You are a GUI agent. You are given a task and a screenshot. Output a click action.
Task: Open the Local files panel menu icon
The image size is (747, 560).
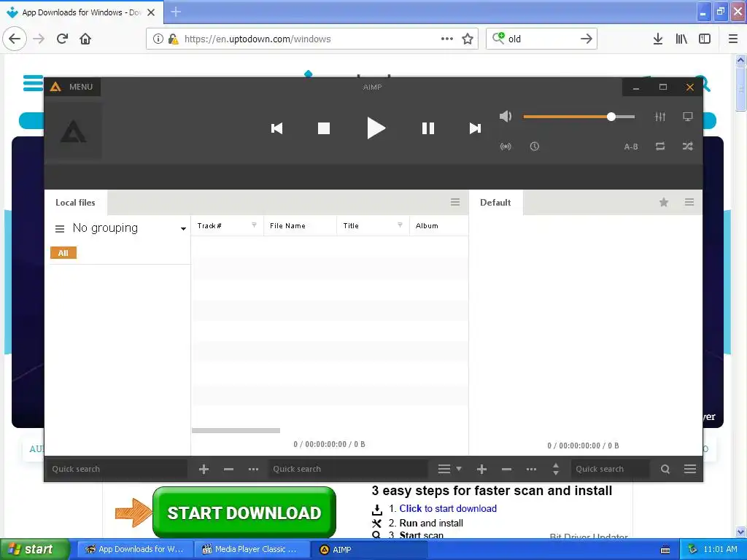point(455,203)
